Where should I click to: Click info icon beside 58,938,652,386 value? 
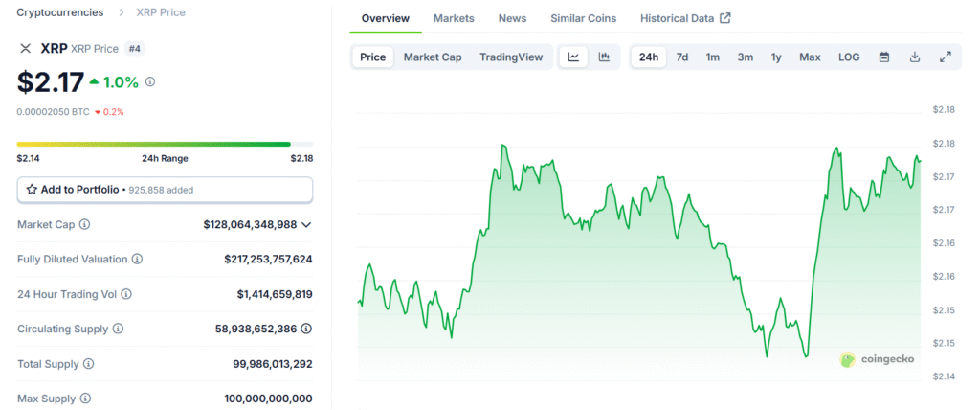click(x=306, y=329)
